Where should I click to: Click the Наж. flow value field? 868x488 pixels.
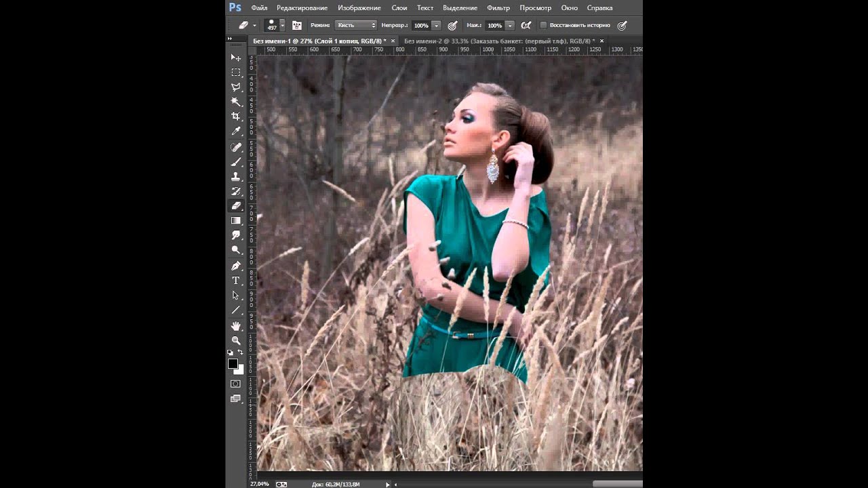point(495,25)
